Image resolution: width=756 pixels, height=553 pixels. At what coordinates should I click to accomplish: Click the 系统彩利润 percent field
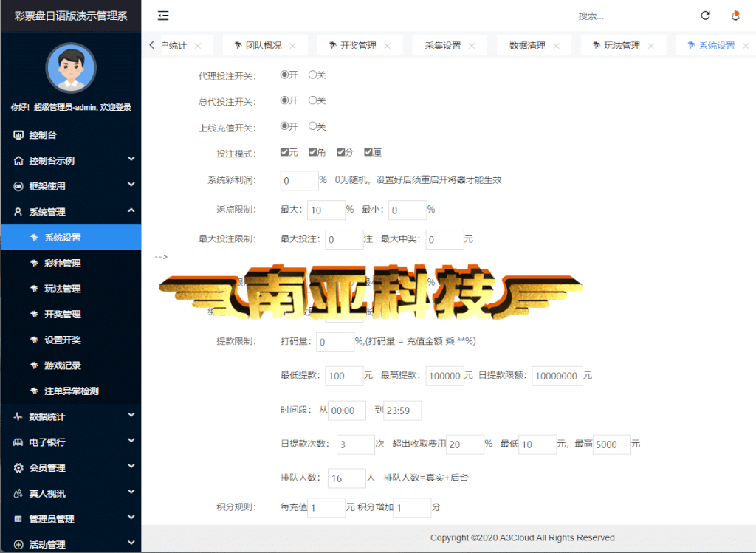click(x=300, y=181)
